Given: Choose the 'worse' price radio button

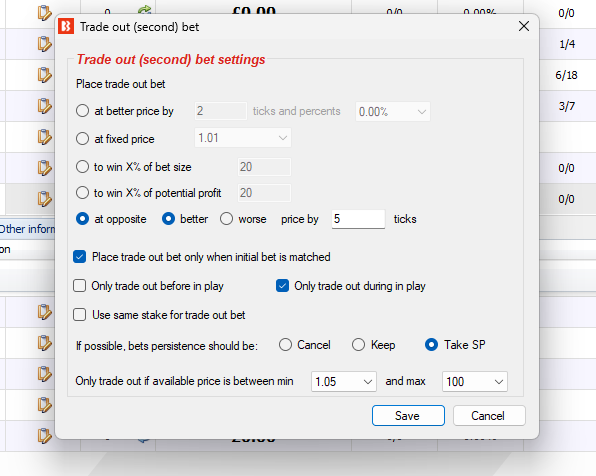Looking at the screenshot, I should pyautogui.click(x=227, y=219).
